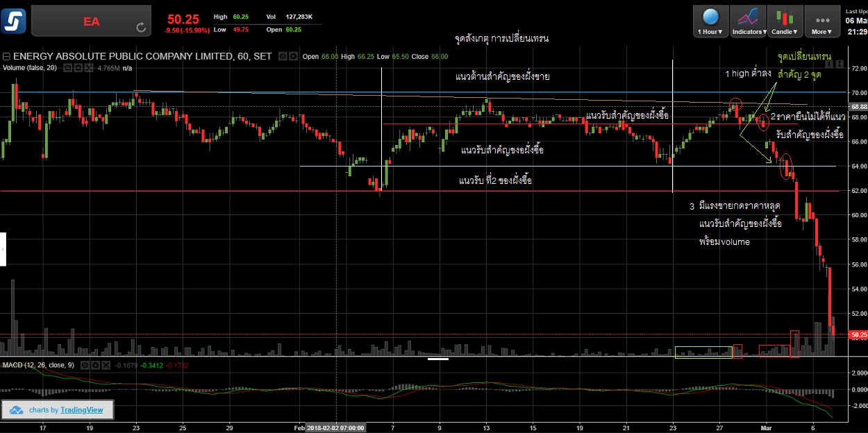Click MACD value -0.3412

pyautogui.click(x=152, y=365)
